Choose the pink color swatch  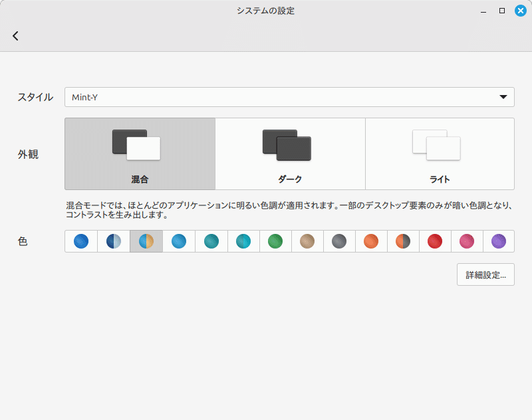click(x=467, y=241)
